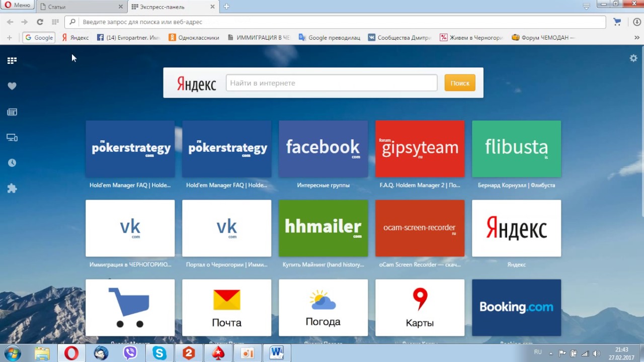Screen dimensions: 644x362
Task: Open File Explorer from taskbar
Action: 42,353
